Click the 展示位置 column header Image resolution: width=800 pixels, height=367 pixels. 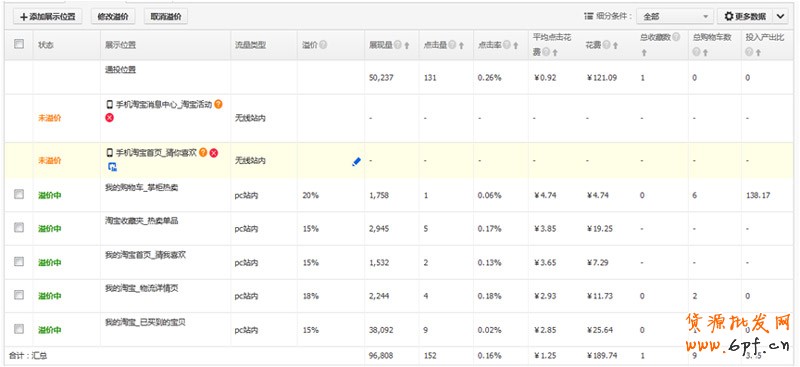pyautogui.click(x=120, y=45)
